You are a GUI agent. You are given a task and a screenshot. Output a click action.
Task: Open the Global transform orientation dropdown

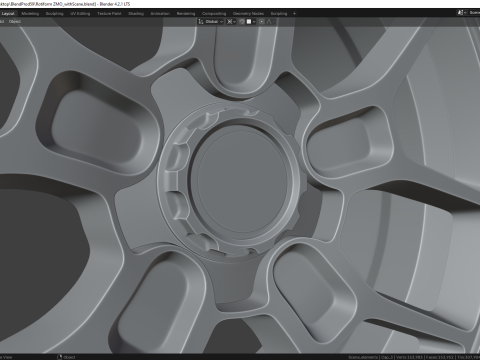[211, 21]
